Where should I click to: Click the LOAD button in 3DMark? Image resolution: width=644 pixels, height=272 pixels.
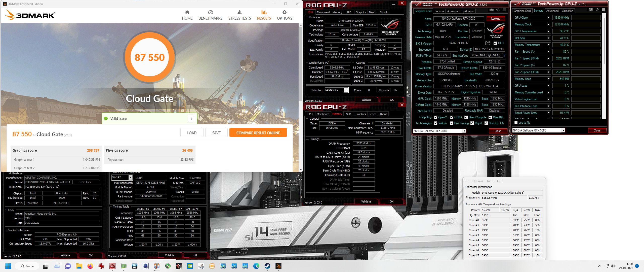pyautogui.click(x=192, y=133)
